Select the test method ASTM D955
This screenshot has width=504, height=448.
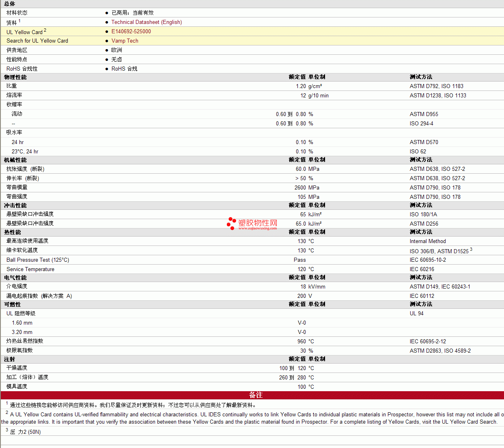[x=424, y=114]
